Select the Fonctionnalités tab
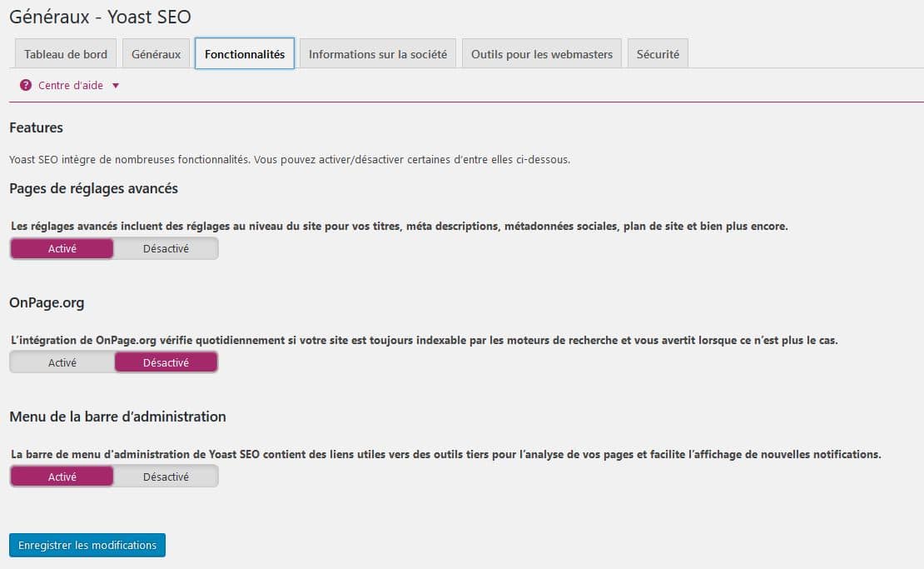 click(x=245, y=54)
